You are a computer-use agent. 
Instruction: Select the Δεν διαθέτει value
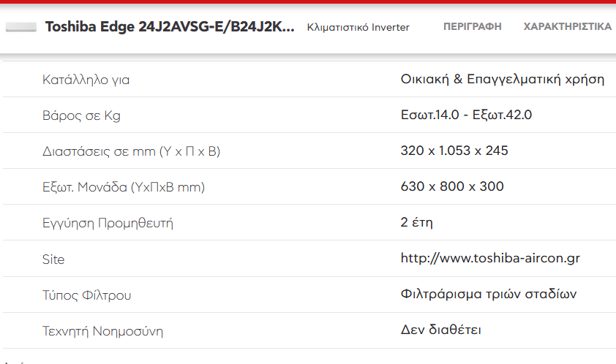[x=441, y=330]
